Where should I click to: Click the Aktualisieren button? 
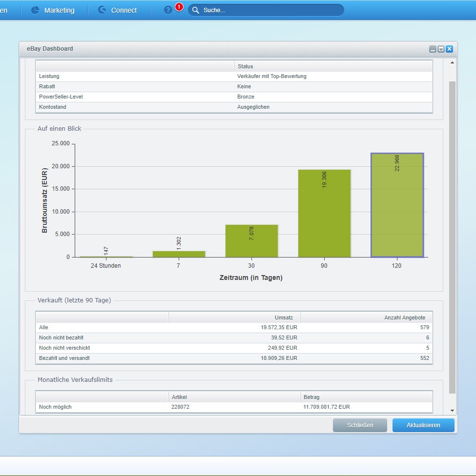[x=423, y=425]
